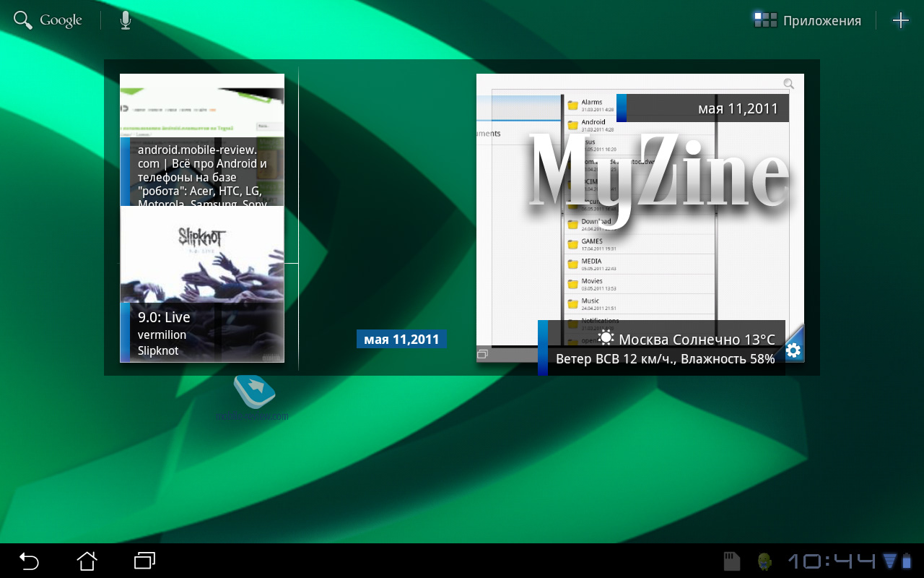Image resolution: width=924 pixels, height=578 pixels.
Task: Select the '9.0: Live' track title
Action: pyautogui.click(x=164, y=317)
